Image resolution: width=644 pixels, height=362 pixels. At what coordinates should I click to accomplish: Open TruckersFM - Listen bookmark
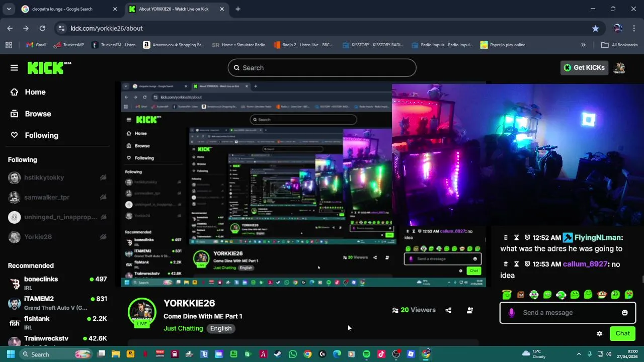tap(114, 45)
